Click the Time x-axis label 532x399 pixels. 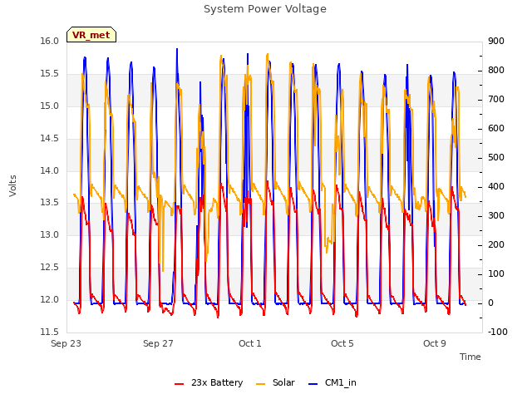(x=470, y=357)
